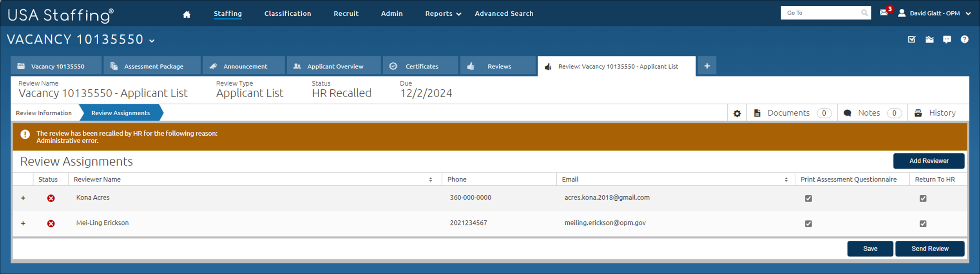The image size is (980, 274).
Task: Click the Mei-Ling Erickson reviewer name
Action: 102,223
